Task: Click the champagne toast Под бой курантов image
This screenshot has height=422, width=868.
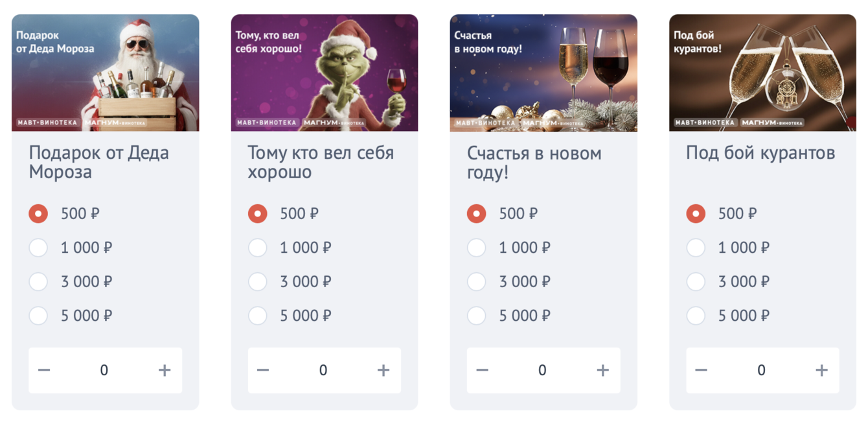Action: [762, 73]
